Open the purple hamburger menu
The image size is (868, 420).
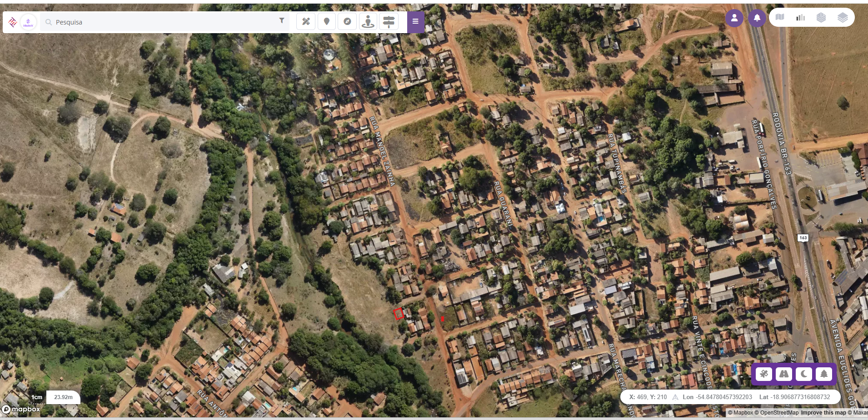click(x=415, y=22)
